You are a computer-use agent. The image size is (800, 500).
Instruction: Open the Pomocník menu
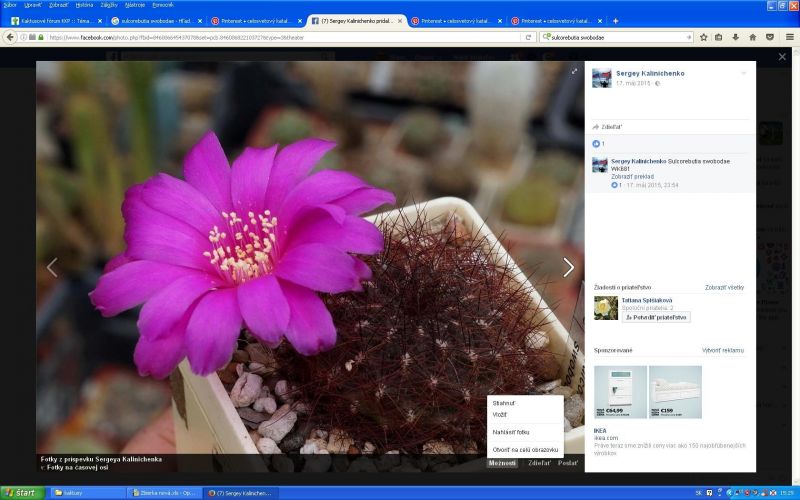163,5
